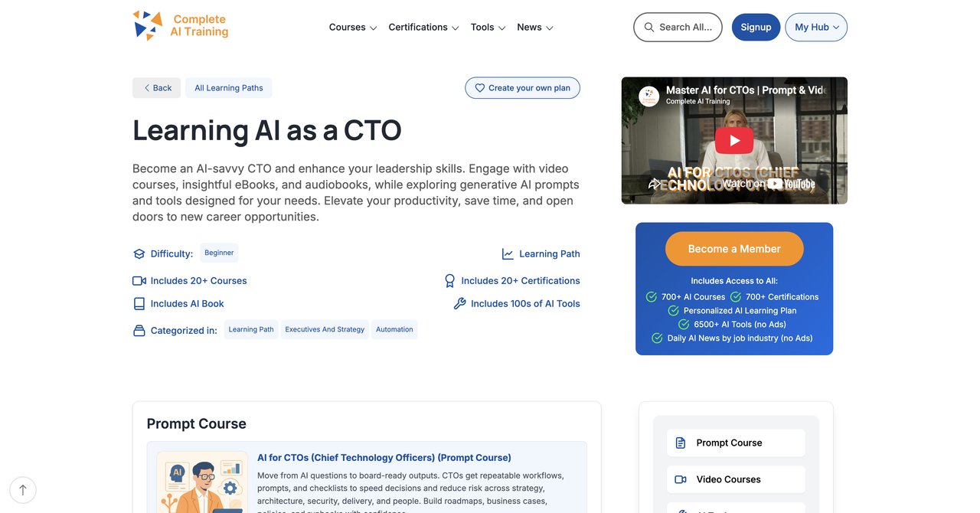
Task: Click the scroll to top arrow button
Action: [x=23, y=490]
